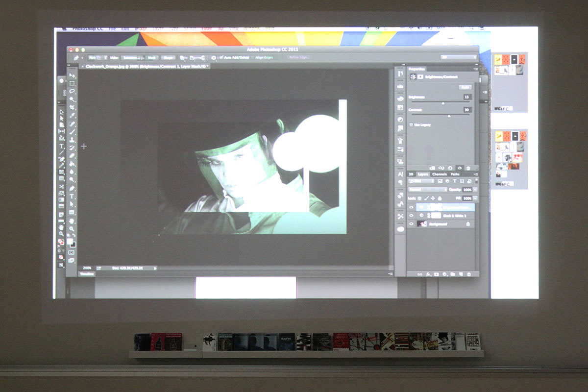Image resolution: width=588 pixels, height=392 pixels.
Task: Hide the Black & White 1 layer
Action: tap(412, 216)
